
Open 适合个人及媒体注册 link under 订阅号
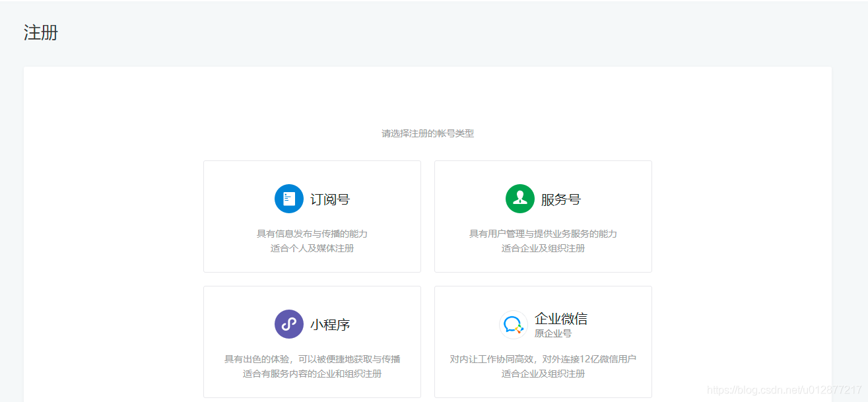[312, 248]
